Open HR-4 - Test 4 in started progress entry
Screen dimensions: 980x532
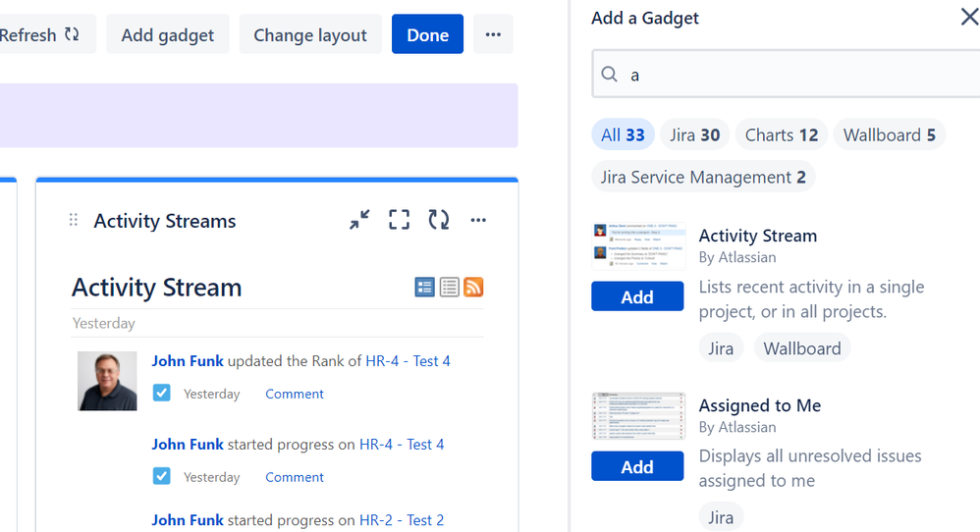[x=402, y=444]
